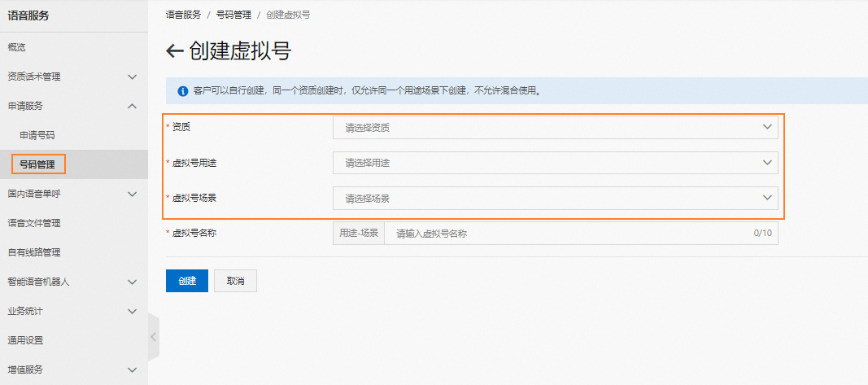Click 号码管理 breadcrumb link
Viewport: 868px width, 385px height.
click(x=233, y=15)
